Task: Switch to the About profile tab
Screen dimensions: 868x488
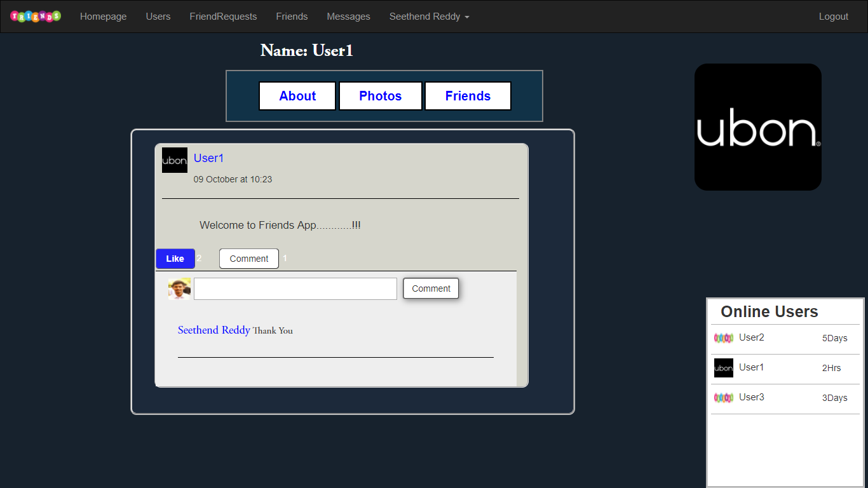Action: click(x=297, y=96)
